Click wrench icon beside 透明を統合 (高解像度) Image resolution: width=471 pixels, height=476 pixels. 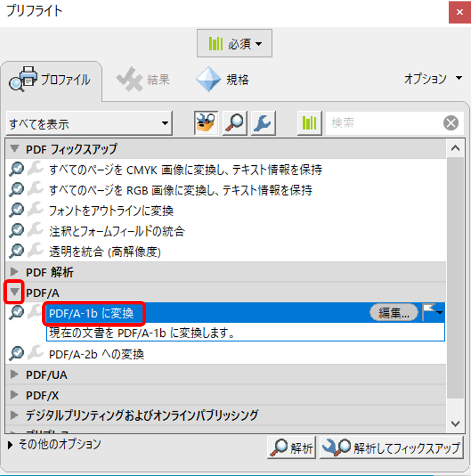tap(35, 251)
